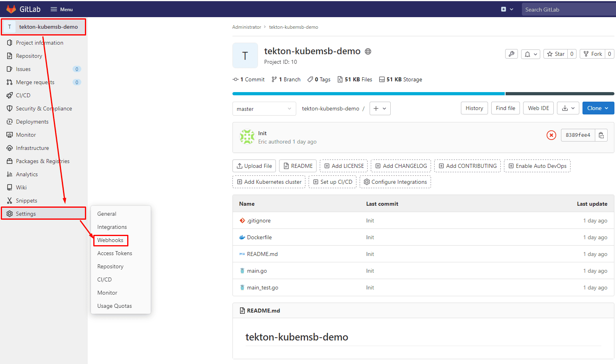Click the GitLab fox logo
This screenshot has height=364, width=616.
click(x=11, y=9)
